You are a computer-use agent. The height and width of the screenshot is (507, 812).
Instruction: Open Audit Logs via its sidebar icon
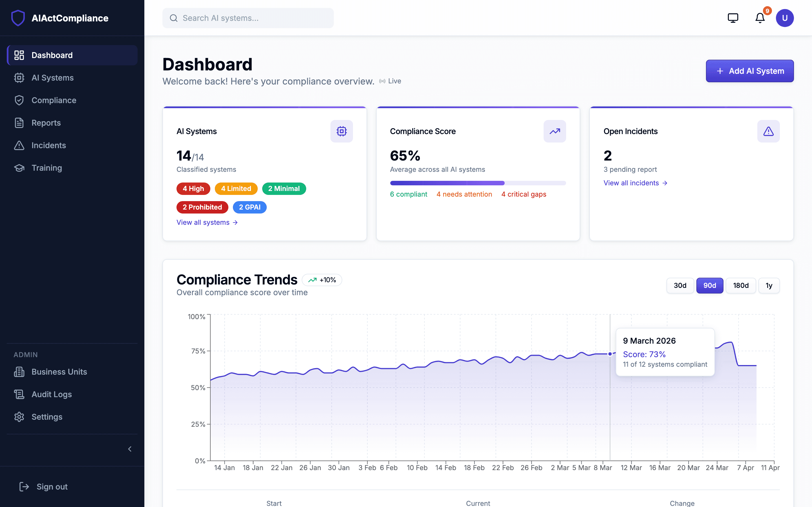click(x=19, y=394)
